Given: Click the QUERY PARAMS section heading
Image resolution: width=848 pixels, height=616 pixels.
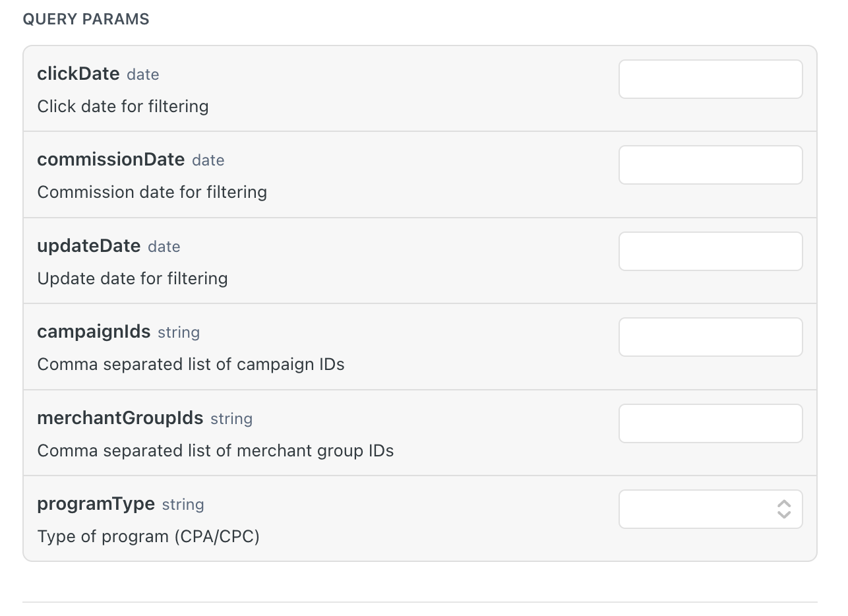Looking at the screenshot, I should [x=86, y=19].
